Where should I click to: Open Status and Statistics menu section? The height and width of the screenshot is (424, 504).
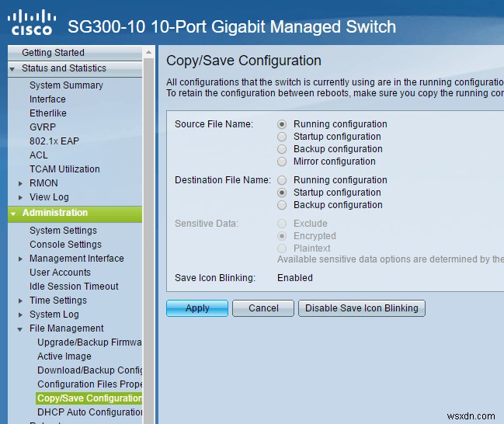pos(75,69)
